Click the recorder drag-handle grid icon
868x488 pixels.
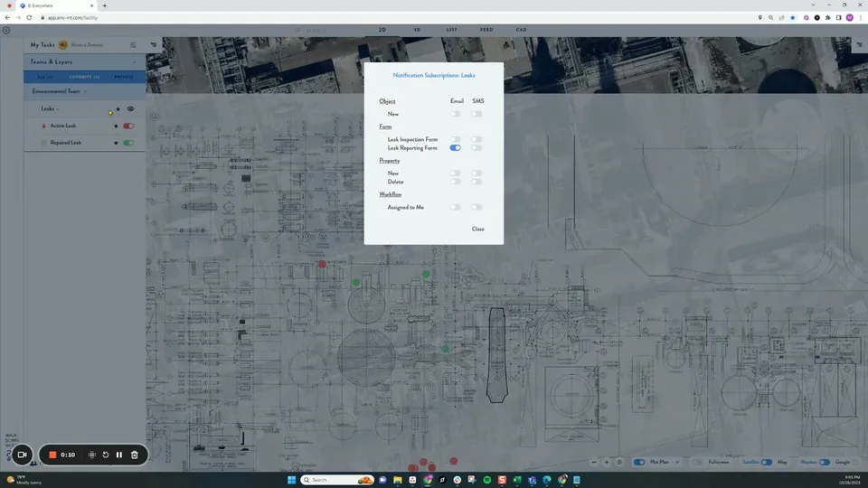click(x=92, y=455)
